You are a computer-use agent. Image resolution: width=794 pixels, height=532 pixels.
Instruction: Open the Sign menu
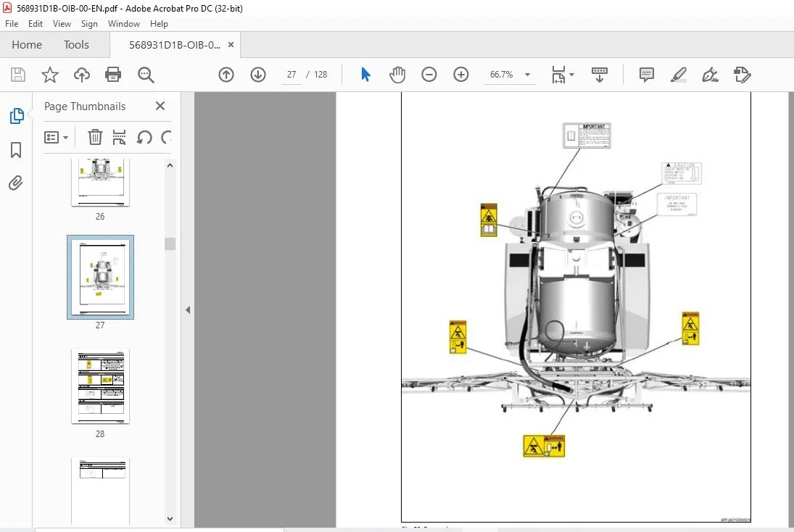click(89, 24)
